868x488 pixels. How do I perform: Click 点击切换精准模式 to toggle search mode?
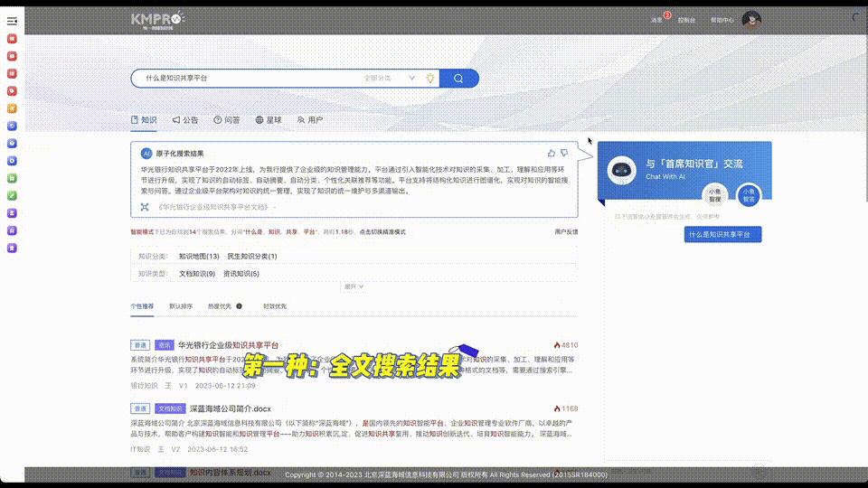pyautogui.click(x=382, y=232)
